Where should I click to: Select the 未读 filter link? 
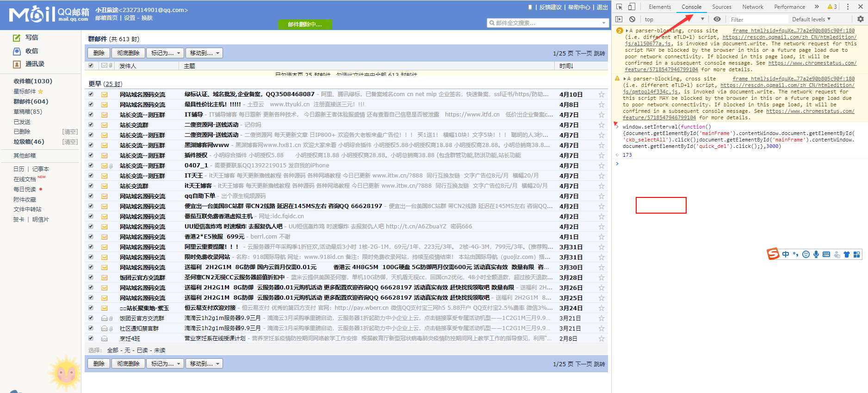[160, 350]
